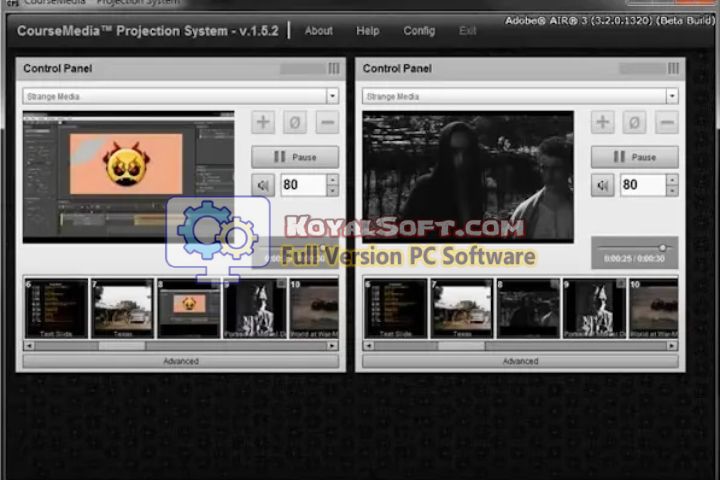Open the left Strange Media dropdown
This screenshot has width=720, height=480.
point(333,96)
